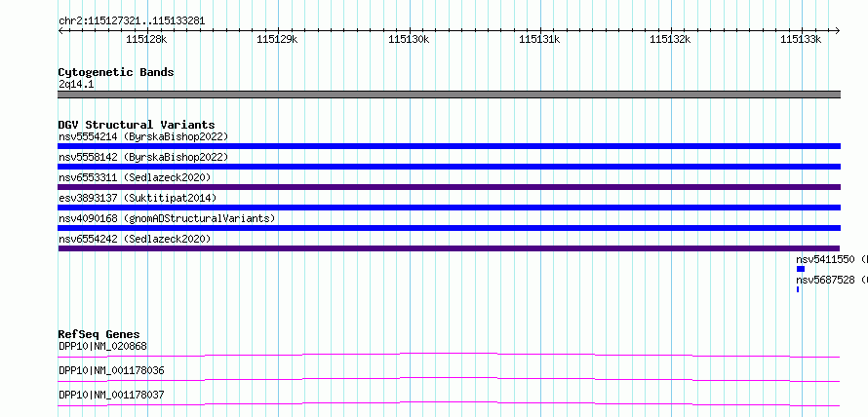Click the blue bar under nsv4090168
Screen dimensions: 868x417
point(449,228)
